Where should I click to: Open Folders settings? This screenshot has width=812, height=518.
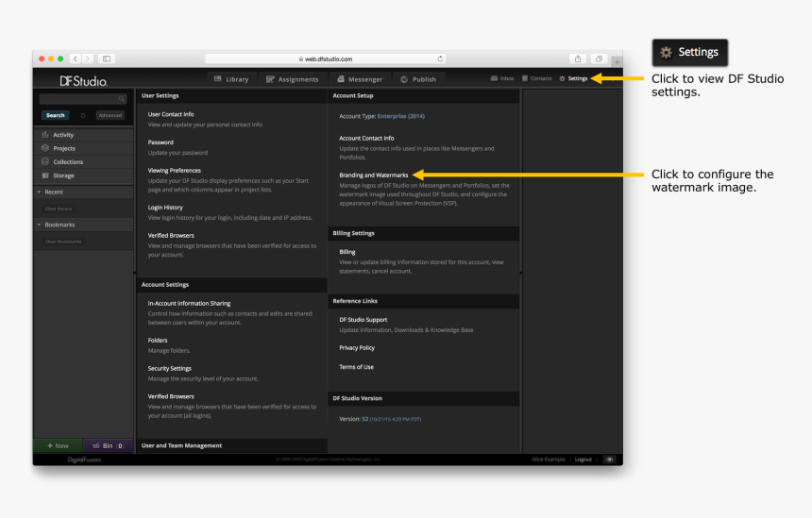[158, 341]
